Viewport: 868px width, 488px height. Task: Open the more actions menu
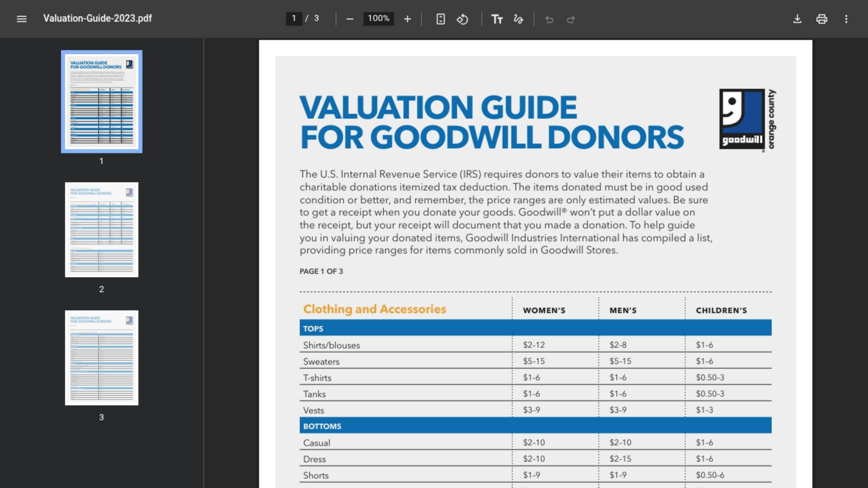[x=846, y=19]
